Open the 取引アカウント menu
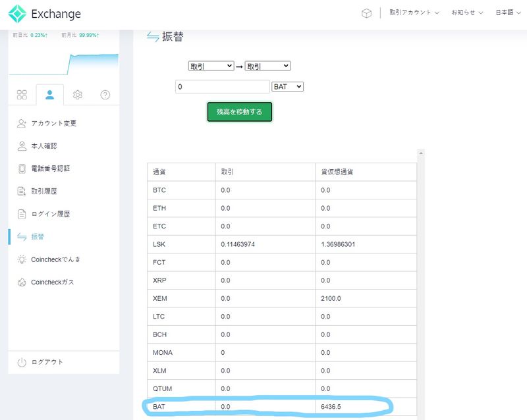527x420 pixels. click(x=414, y=13)
